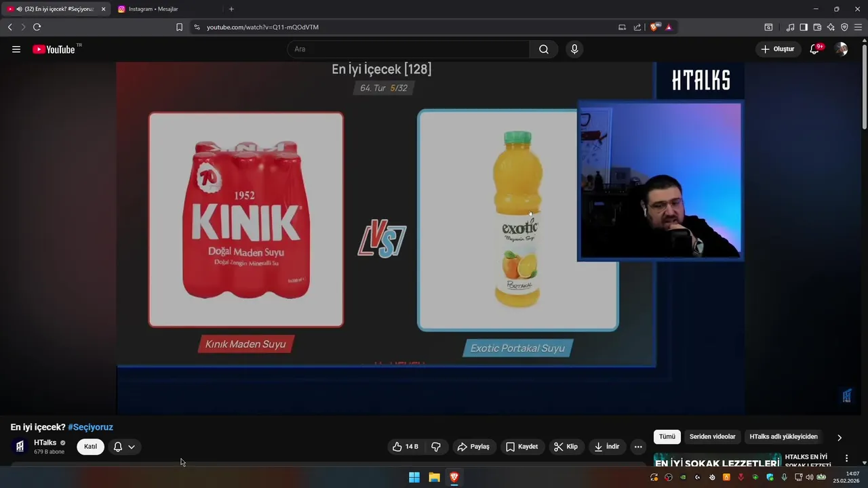The width and height of the screenshot is (868, 488).
Task: Click the Klip clip button
Action: point(566,447)
